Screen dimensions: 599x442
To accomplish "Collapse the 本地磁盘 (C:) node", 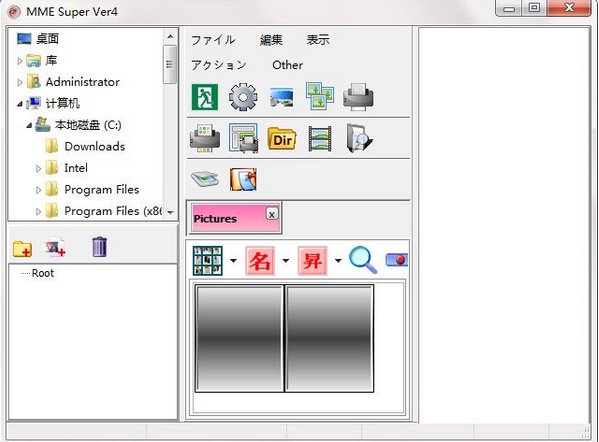I will coord(29,125).
